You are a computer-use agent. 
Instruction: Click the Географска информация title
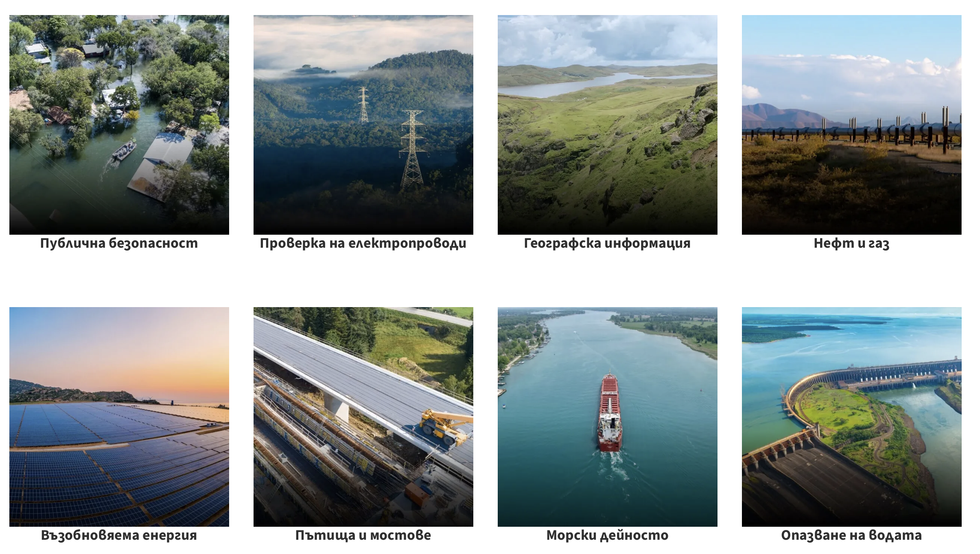(x=607, y=243)
